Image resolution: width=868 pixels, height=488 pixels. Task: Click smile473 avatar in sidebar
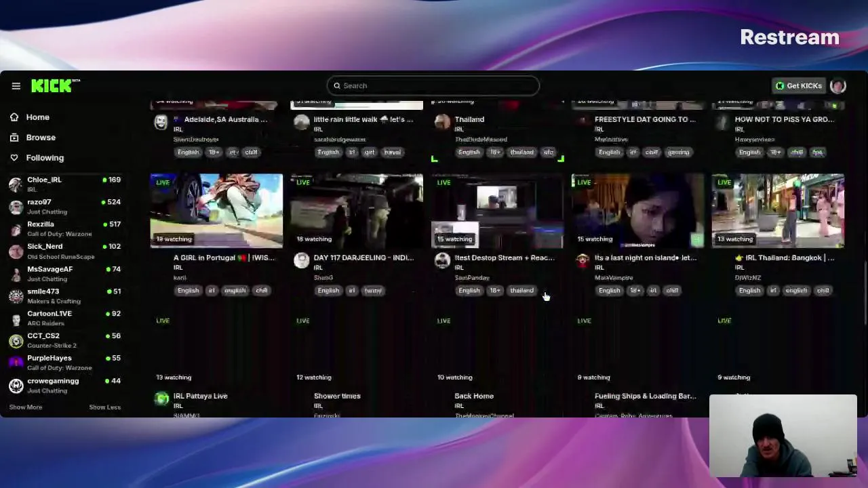coord(16,296)
